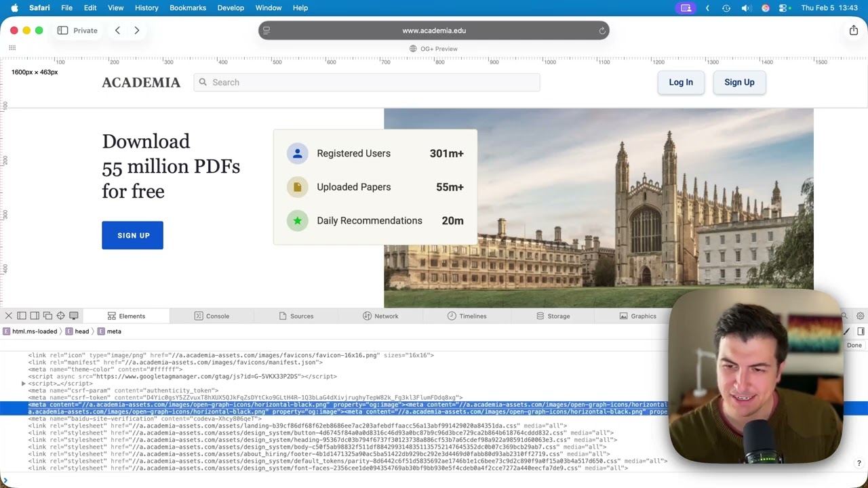Select the head breadcrumb element

pyautogui.click(x=77, y=331)
